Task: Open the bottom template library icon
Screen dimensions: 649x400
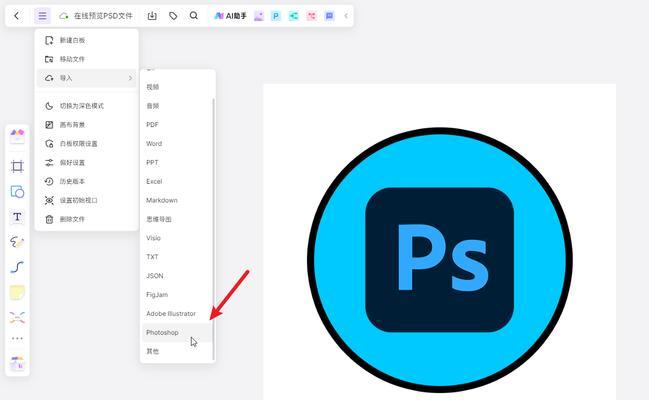Action: point(17,362)
